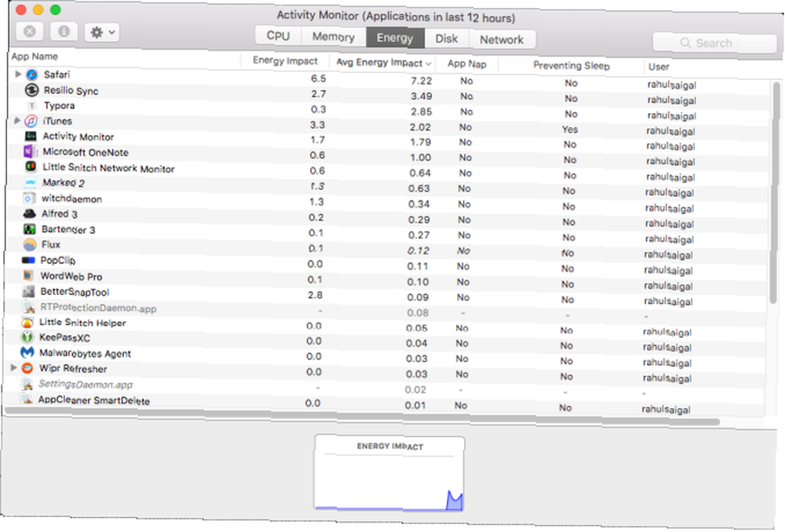
Task: Select the Little Snitch Helper icon
Action: (x=27, y=322)
